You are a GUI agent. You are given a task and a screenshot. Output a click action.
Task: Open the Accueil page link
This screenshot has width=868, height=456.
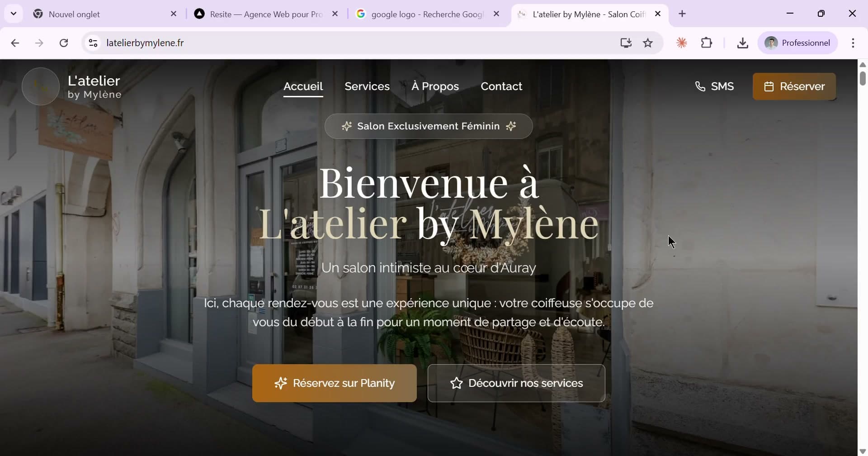tap(303, 86)
